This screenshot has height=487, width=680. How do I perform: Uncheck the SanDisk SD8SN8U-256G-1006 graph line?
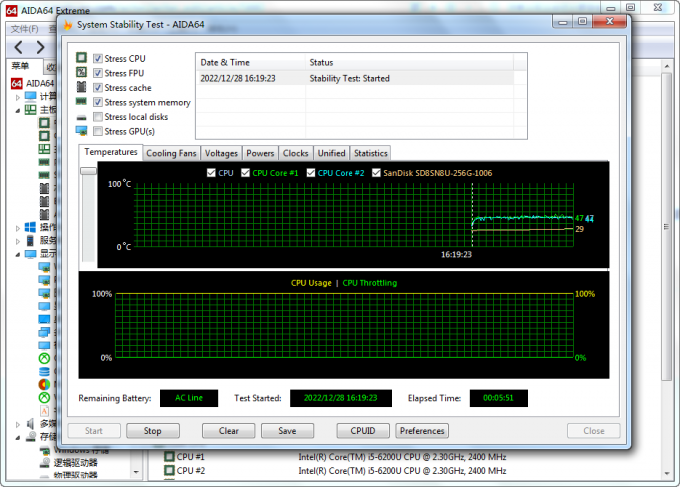tap(376, 173)
